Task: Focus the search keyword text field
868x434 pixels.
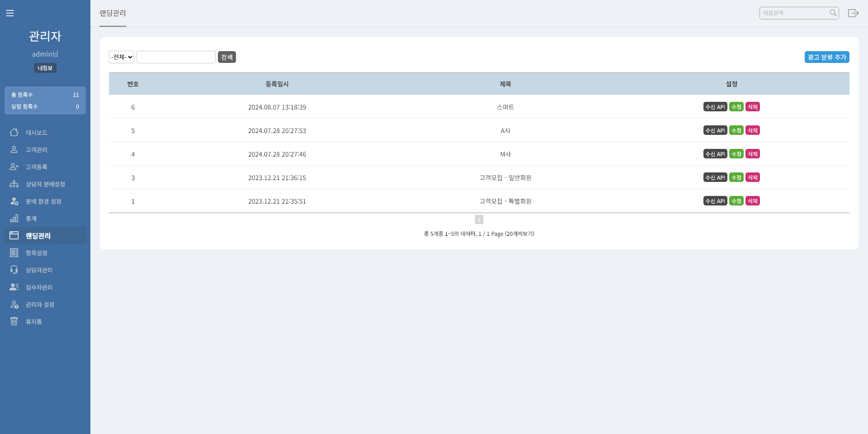Action: pyautogui.click(x=176, y=57)
